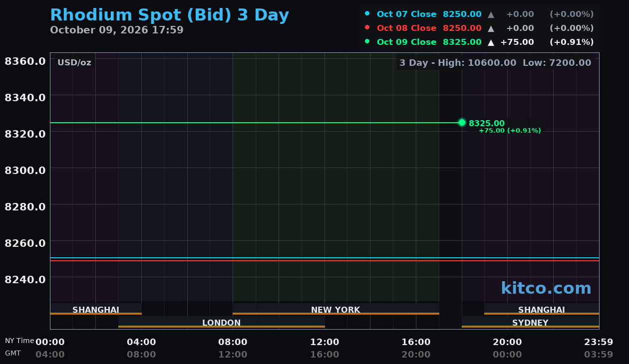This screenshot has width=629, height=364.
Task: Click the NY Time axis label
Action: point(19,341)
